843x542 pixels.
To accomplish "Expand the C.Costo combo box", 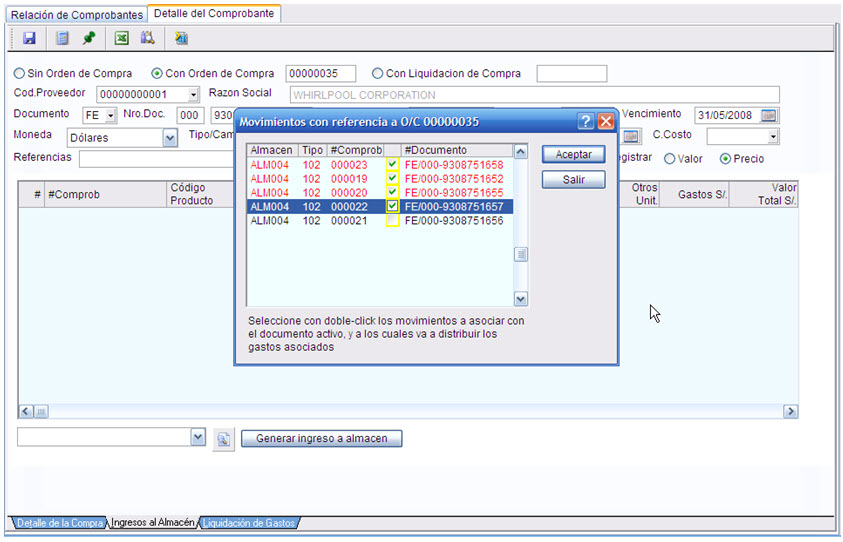I will tap(772, 137).
